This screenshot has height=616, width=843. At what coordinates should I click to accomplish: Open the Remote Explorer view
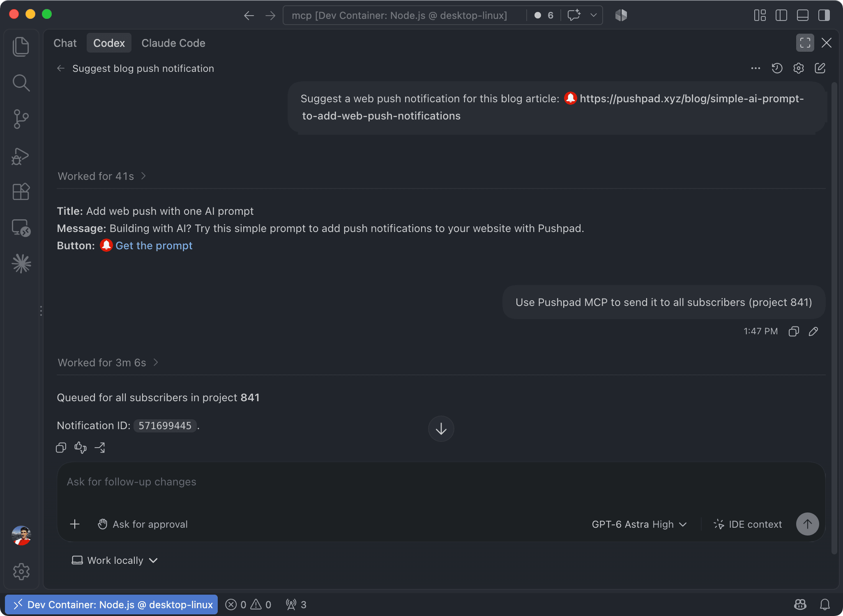pos(21,228)
